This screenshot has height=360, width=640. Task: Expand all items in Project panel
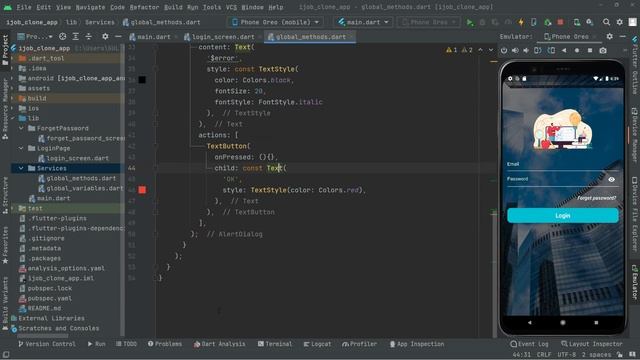pyautogui.click(x=76, y=37)
